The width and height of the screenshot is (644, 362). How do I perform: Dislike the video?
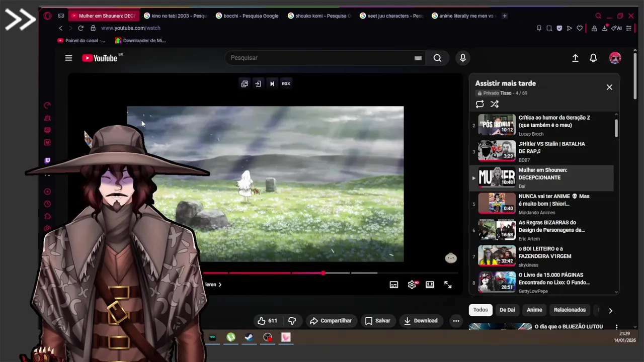click(x=292, y=321)
